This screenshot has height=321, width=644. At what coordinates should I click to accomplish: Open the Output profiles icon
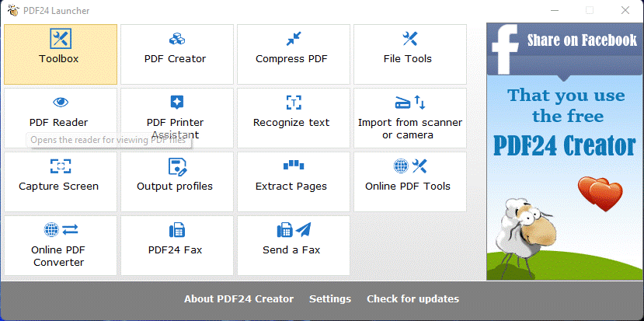click(x=176, y=166)
